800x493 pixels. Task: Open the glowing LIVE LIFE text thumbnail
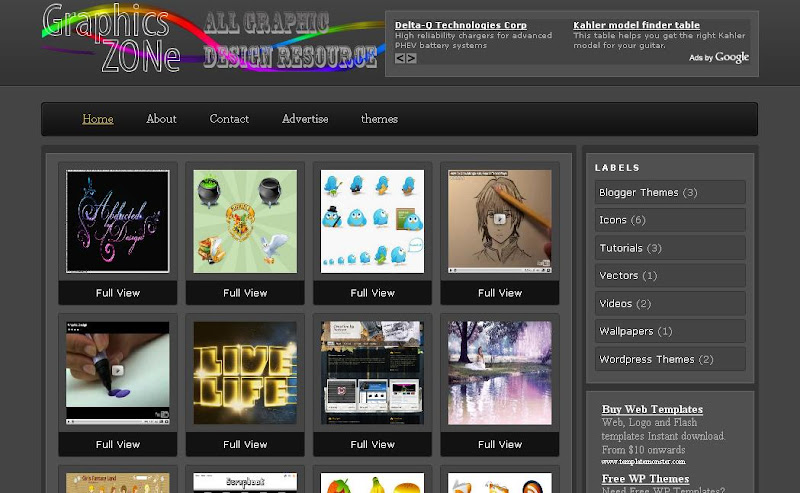coord(245,373)
